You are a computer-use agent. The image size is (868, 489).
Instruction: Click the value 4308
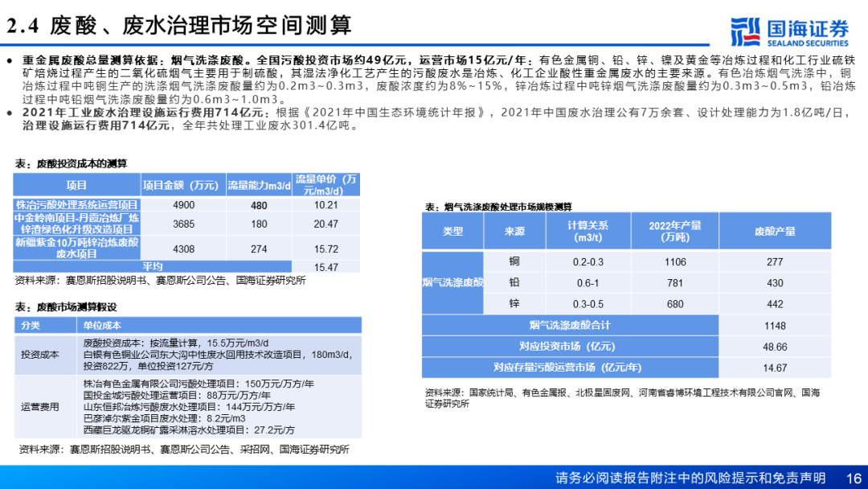[x=183, y=249]
